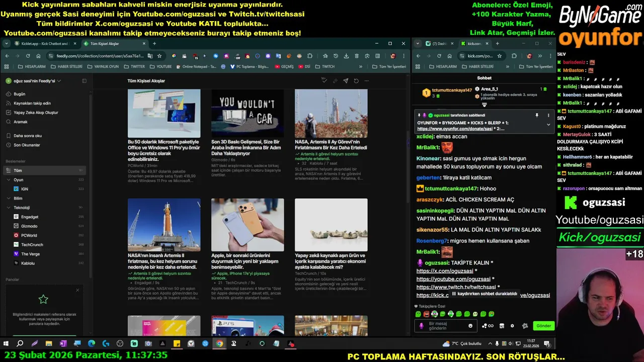The image size is (644, 362).
Task: Open TWITTER bookmark folder
Action: tap(134, 66)
